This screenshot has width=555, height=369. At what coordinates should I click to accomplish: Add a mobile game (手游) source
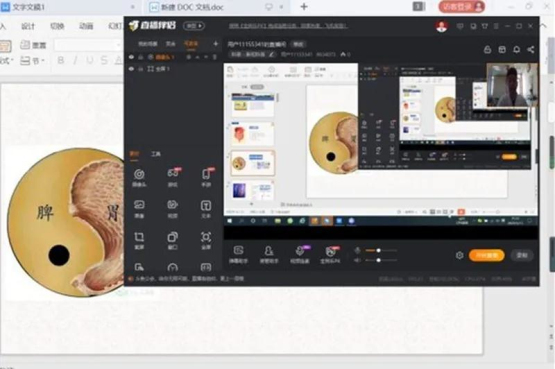206,178
